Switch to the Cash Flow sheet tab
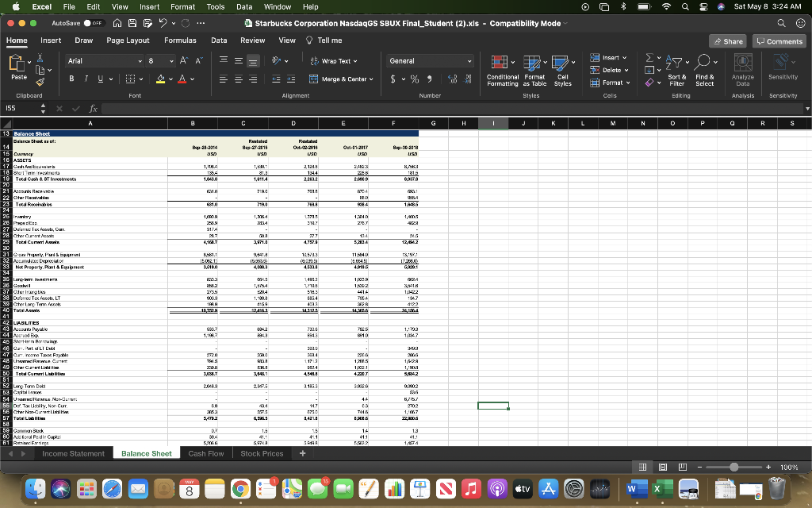 (205, 453)
